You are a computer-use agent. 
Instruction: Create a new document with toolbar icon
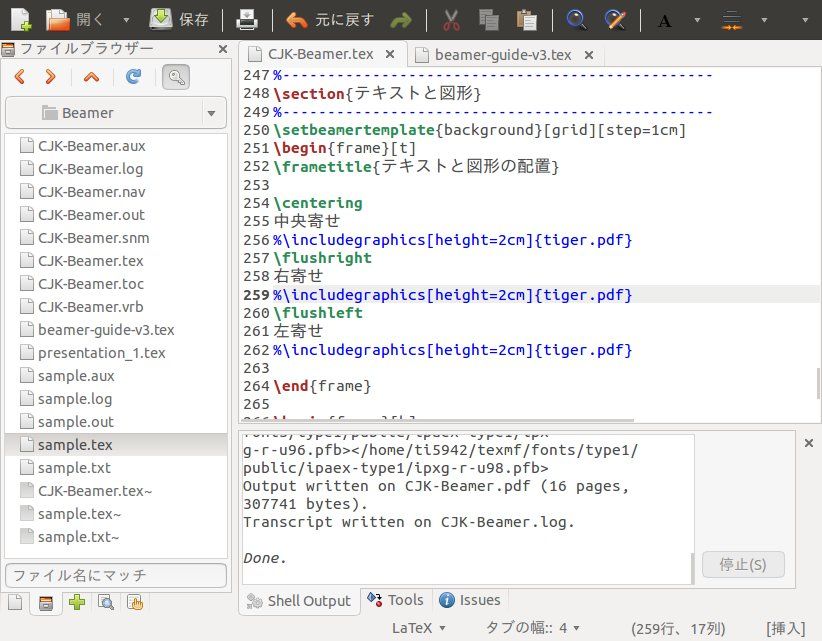21,20
